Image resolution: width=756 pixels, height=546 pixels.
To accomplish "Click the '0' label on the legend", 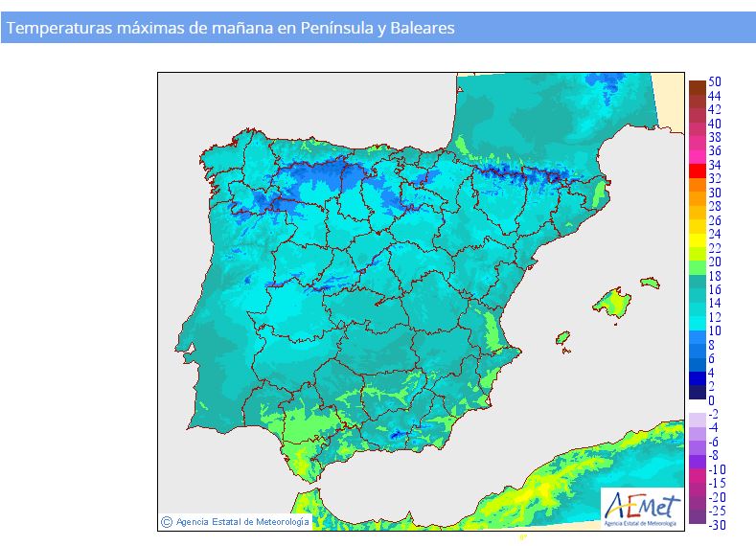I will (711, 400).
